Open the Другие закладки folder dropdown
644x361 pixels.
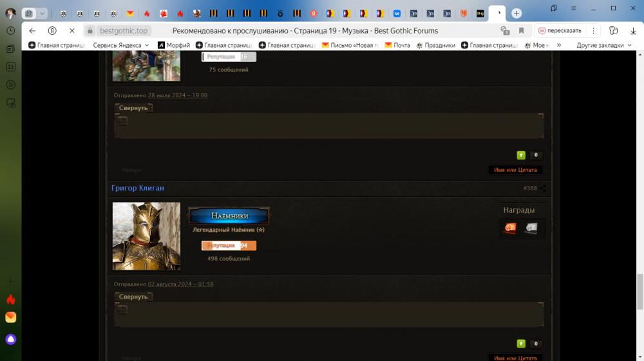tap(603, 45)
